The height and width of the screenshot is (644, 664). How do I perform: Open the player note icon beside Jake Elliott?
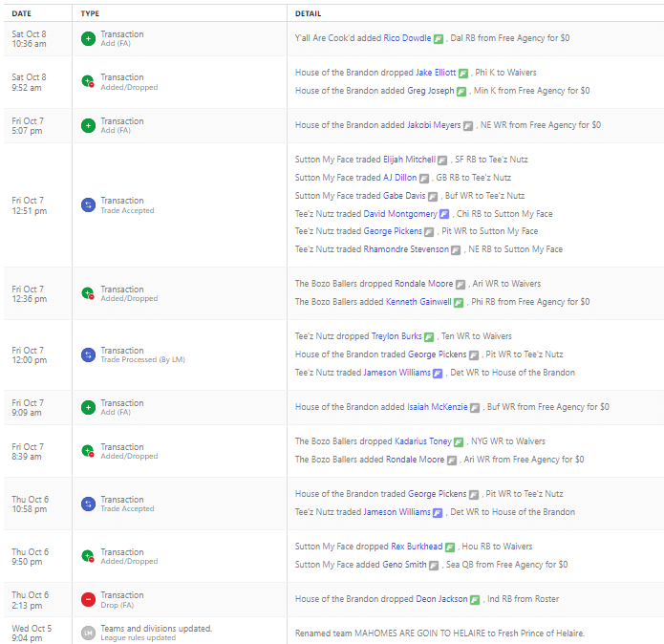click(x=462, y=73)
